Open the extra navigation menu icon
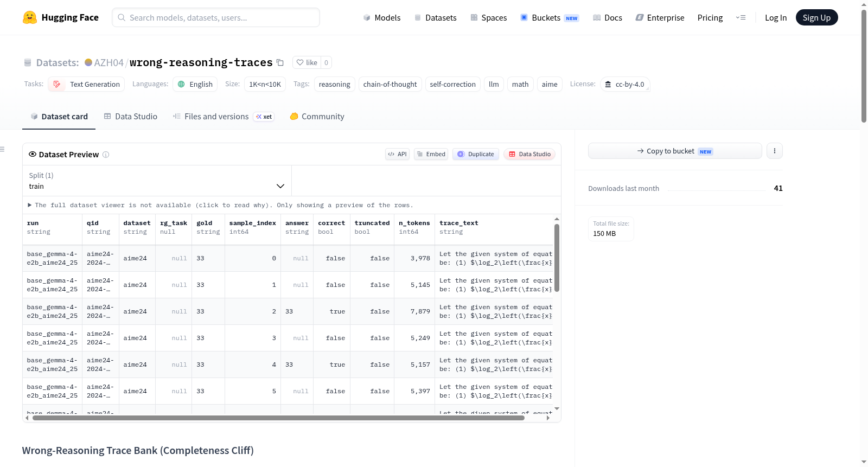Viewport: 868px width, 467px height. pyautogui.click(x=741, y=17)
